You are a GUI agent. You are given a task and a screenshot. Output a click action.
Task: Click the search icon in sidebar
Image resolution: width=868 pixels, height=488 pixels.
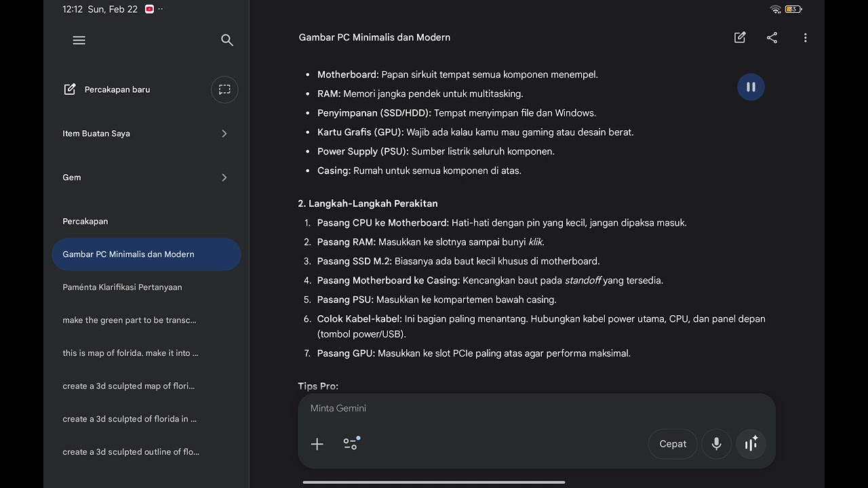[227, 41]
